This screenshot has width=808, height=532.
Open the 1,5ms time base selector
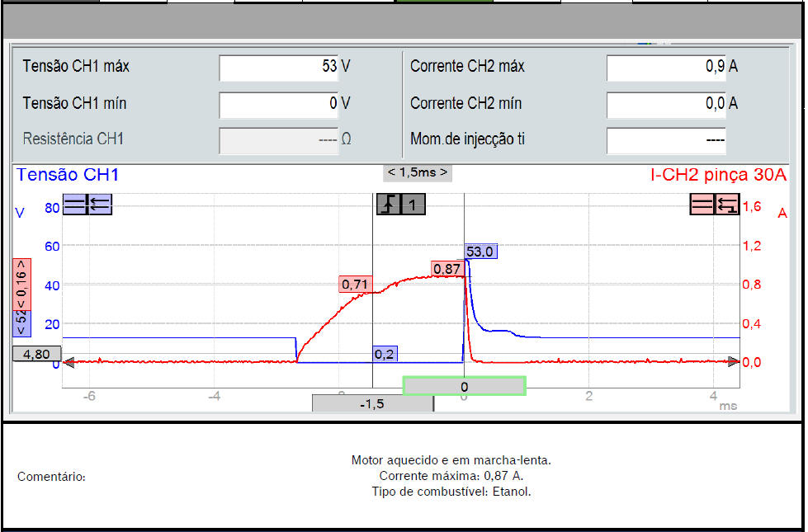point(418,172)
